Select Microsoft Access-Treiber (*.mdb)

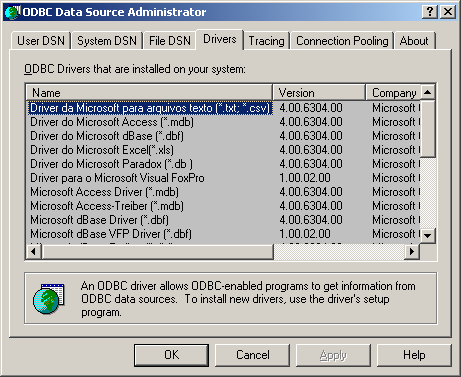(107, 206)
